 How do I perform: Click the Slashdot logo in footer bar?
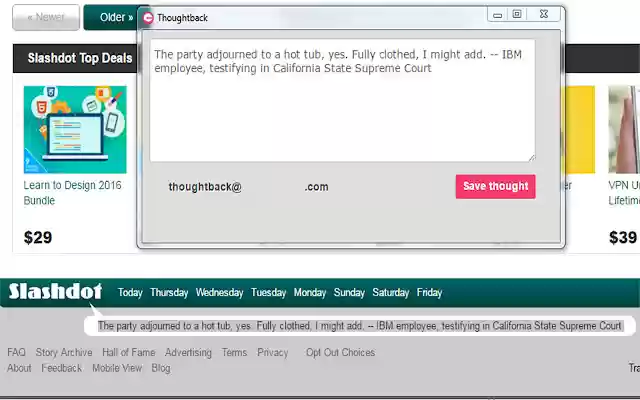coord(55,291)
